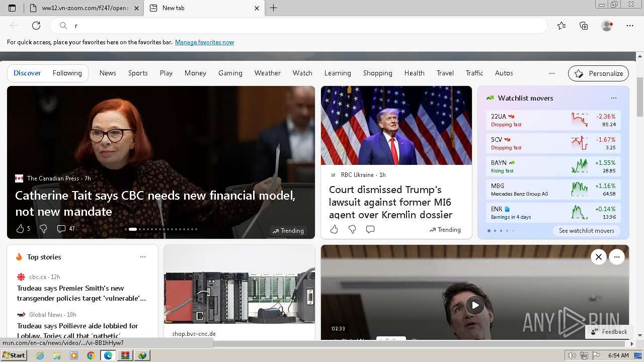Viewport: 644px width, 362px height.
Task: Play the Trudeau video
Action: tap(474, 305)
